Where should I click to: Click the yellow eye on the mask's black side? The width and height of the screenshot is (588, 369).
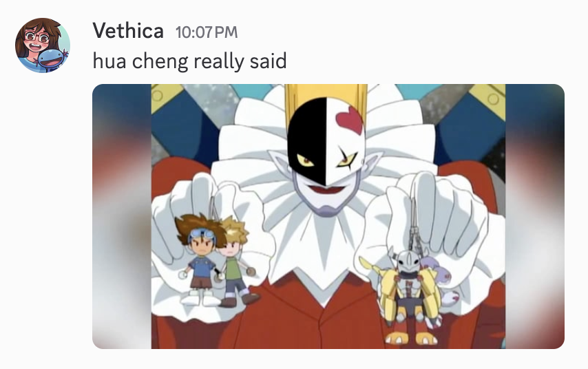(x=306, y=160)
